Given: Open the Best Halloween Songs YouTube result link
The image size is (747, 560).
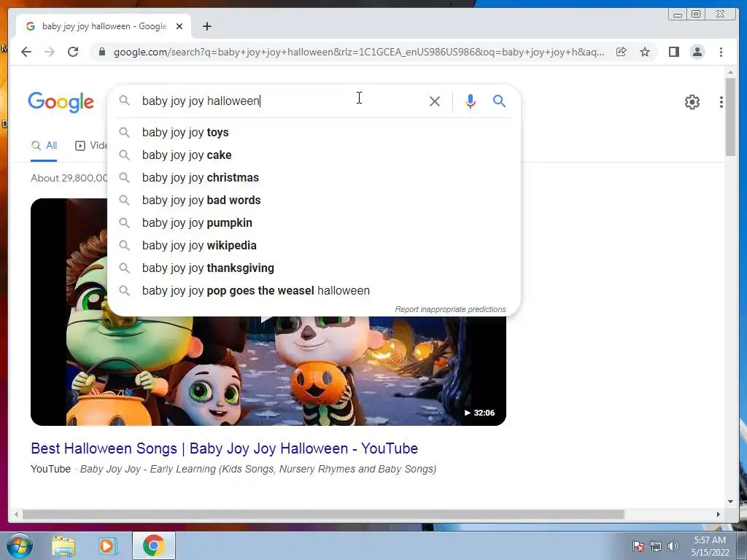Looking at the screenshot, I should coord(225,448).
